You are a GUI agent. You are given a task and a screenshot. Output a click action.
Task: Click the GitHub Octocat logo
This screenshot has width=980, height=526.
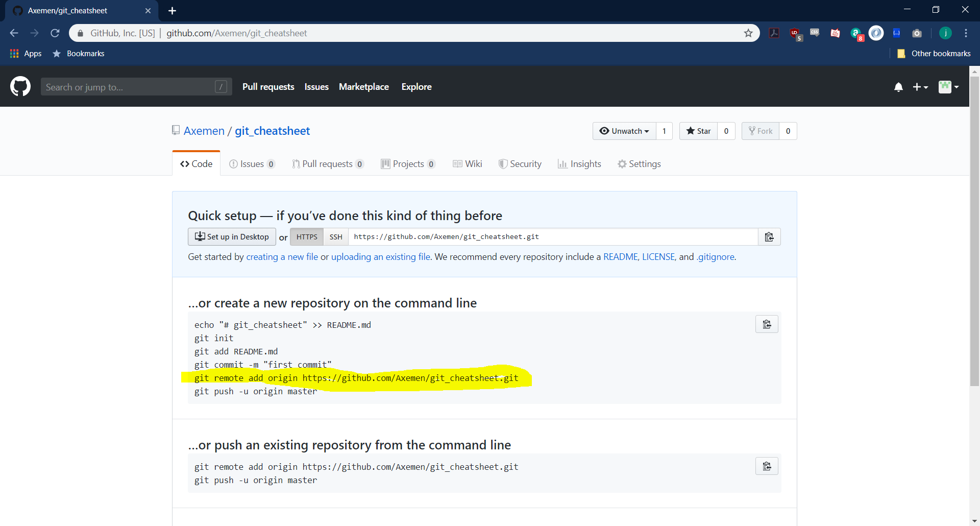pyautogui.click(x=20, y=86)
